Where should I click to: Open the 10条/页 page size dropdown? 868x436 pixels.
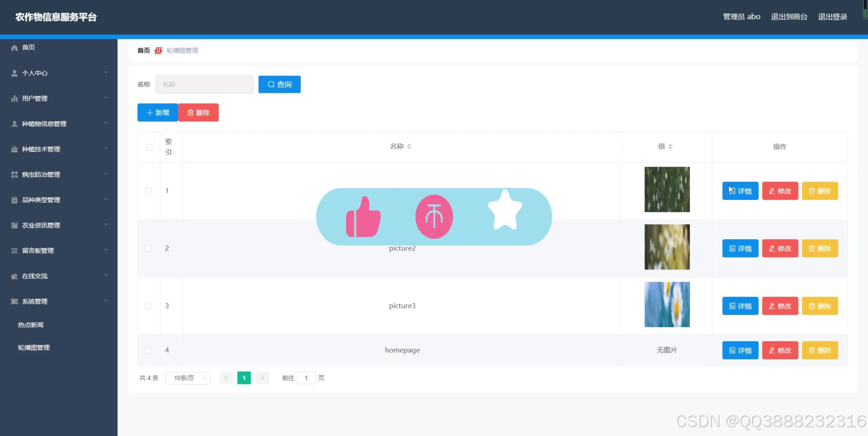(x=188, y=378)
